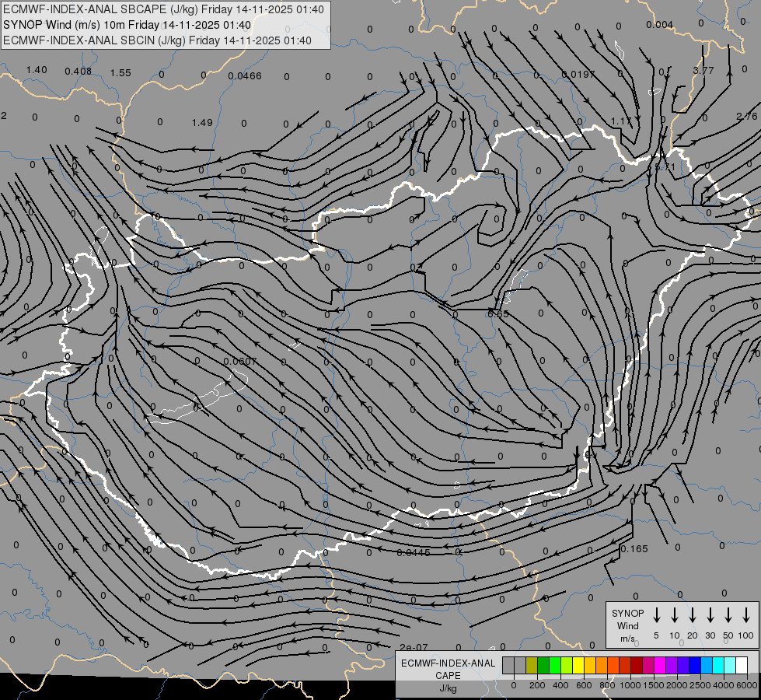Click the 0.004 value on the map
The width and height of the screenshot is (761, 700).
click(x=660, y=25)
